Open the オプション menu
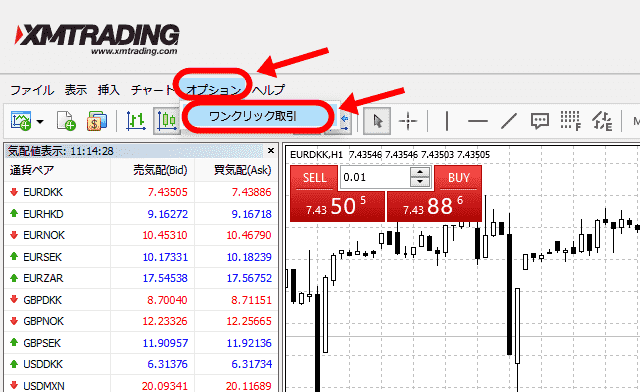The height and width of the screenshot is (392, 640). click(213, 89)
